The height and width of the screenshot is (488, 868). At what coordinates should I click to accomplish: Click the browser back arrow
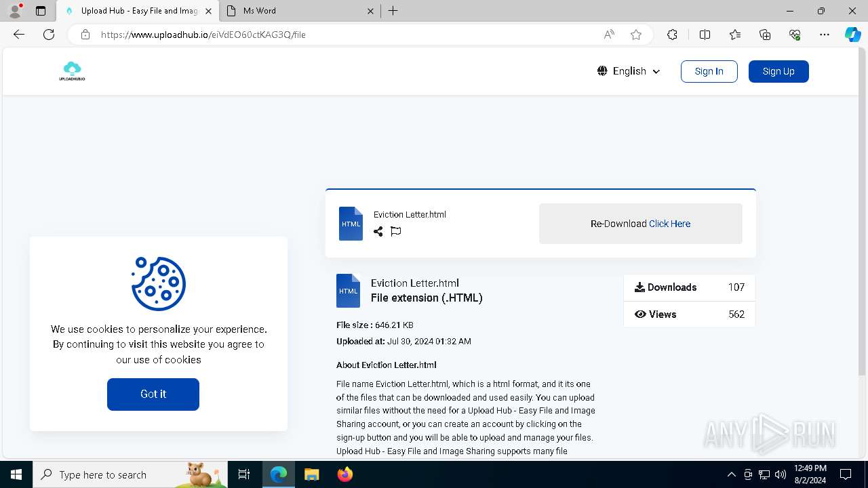19,35
